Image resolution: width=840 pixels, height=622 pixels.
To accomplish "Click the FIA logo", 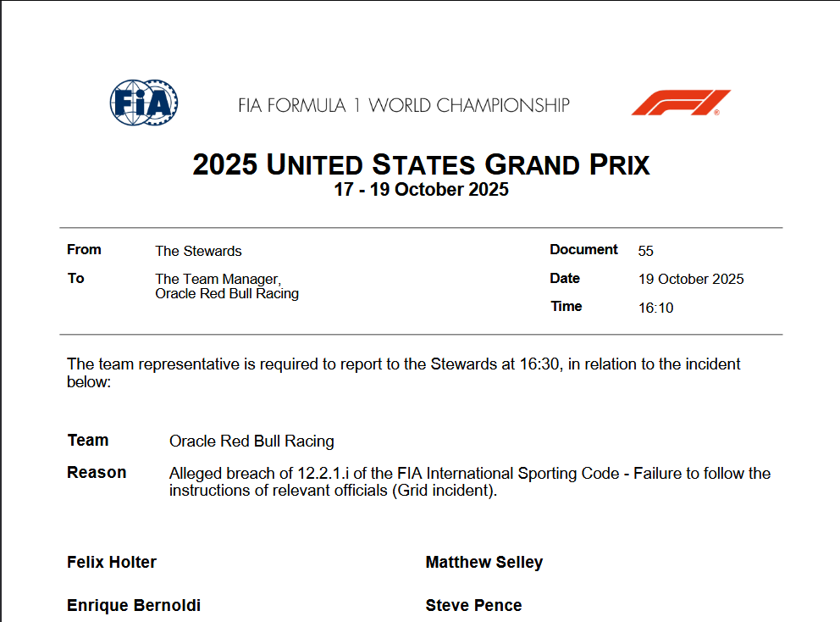I will pos(144,103).
